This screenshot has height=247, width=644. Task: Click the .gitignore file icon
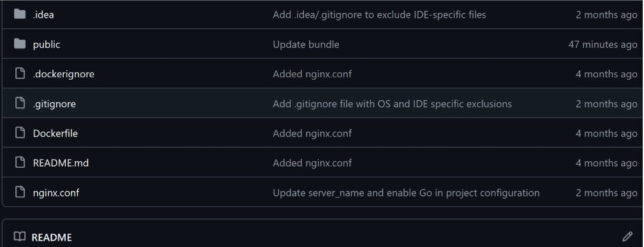(x=20, y=103)
